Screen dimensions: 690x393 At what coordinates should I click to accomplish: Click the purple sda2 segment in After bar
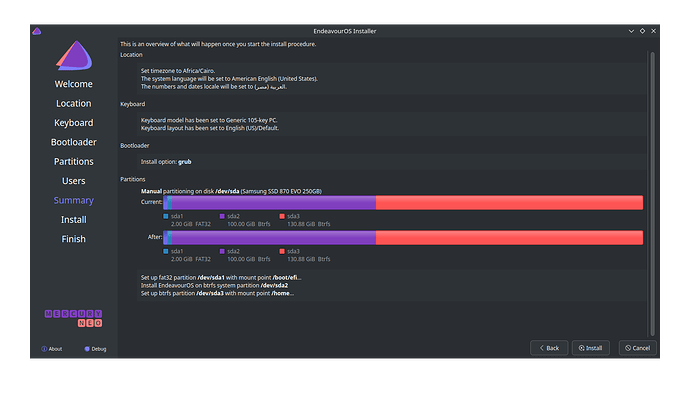pyautogui.click(x=274, y=238)
